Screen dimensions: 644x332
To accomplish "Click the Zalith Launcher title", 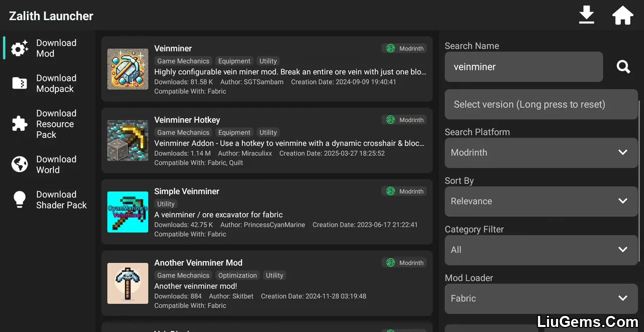I will point(51,16).
